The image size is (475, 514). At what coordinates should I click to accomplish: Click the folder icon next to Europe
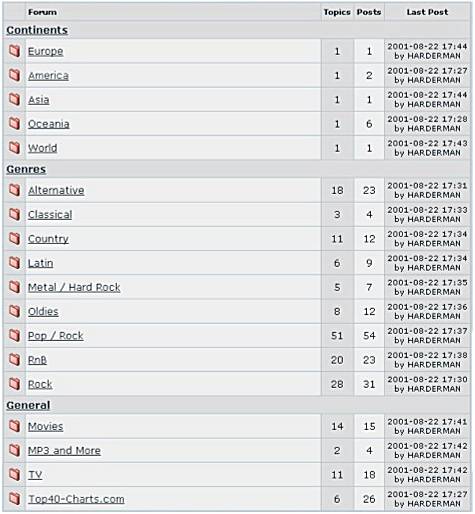tap(14, 51)
